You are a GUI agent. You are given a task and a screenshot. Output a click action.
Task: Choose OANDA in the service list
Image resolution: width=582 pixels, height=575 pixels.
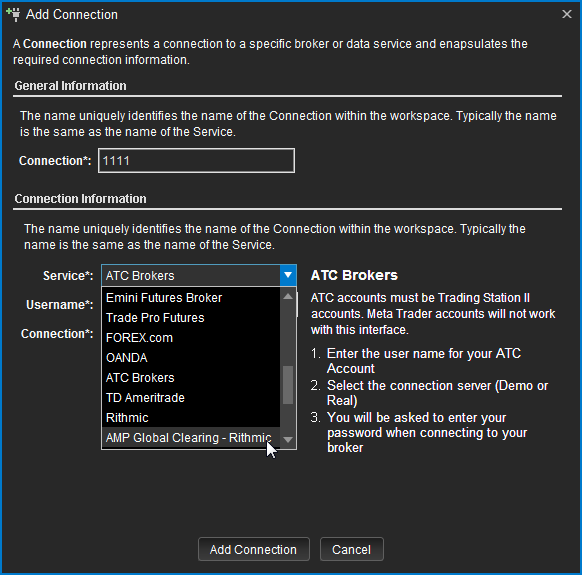click(x=191, y=358)
